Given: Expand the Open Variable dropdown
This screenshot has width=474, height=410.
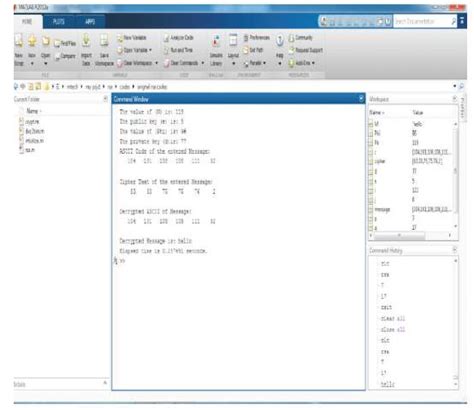Looking at the screenshot, I should [151, 50].
